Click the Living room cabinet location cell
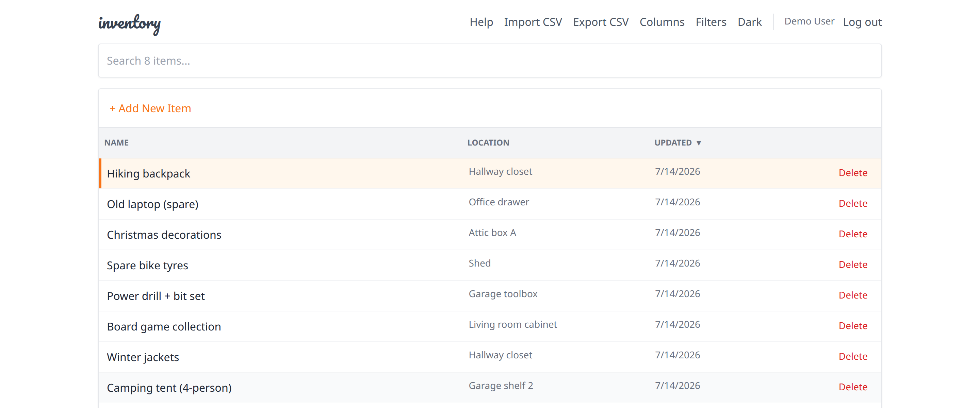980x408 pixels. (x=513, y=324)
